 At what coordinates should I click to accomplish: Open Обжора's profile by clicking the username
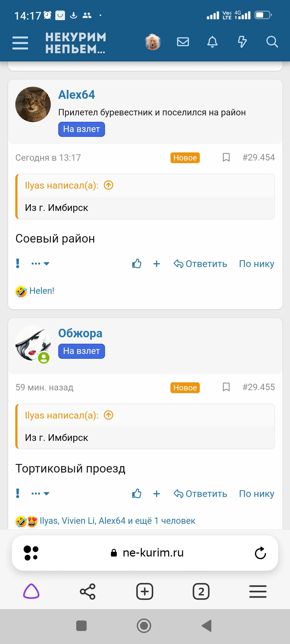(80, 333)
